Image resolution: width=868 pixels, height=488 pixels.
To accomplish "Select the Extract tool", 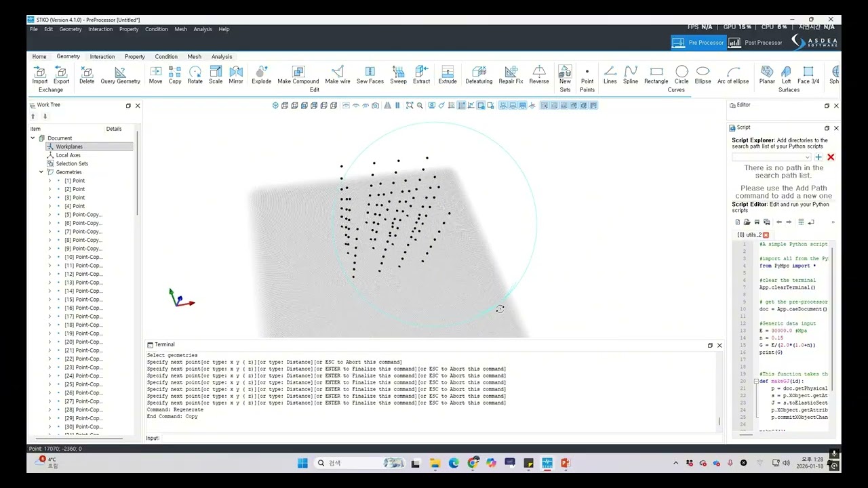I will tap(421, 75).
